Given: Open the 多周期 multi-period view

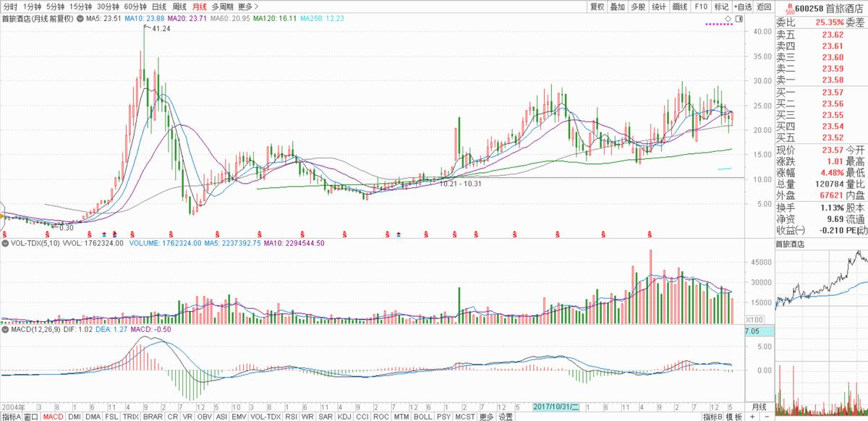Looking at the screenshot, I should pyautogui.click(x=222, y=6).
